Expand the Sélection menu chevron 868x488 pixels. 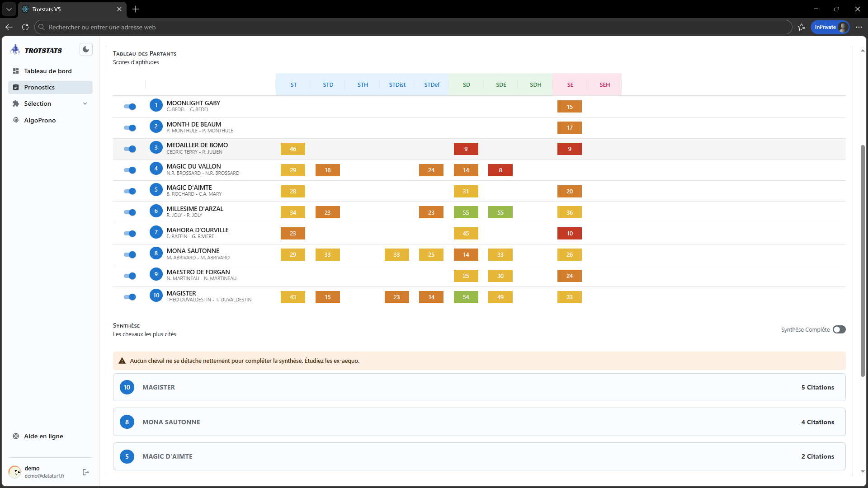tap(85, 103)
